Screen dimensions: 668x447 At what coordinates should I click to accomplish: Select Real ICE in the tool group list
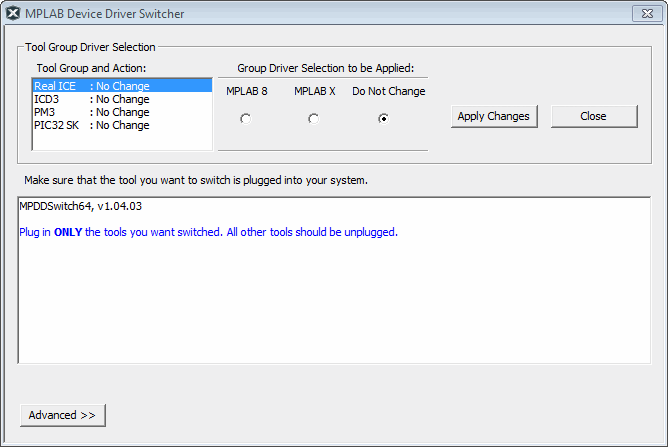tap(91, 87)
